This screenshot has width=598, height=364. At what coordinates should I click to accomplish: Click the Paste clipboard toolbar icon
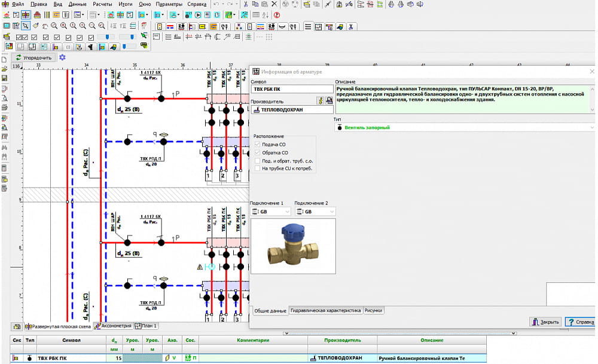click(264, 4)
